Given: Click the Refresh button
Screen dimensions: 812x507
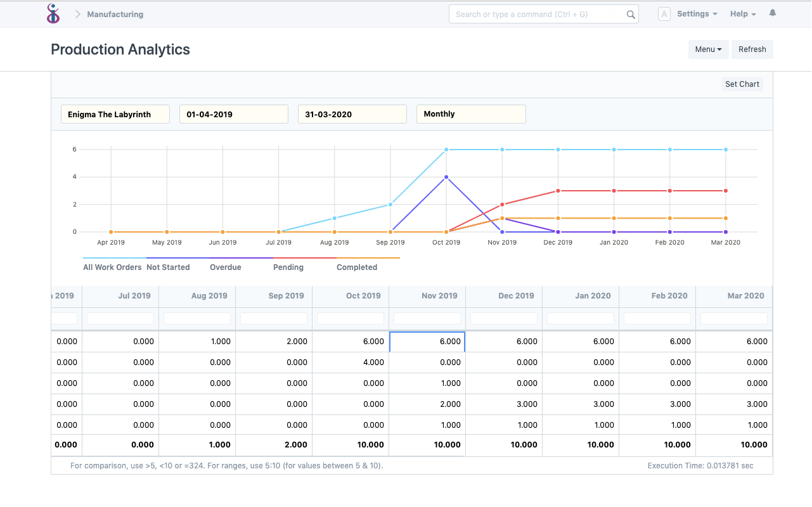Looking at the screenshot, I should coord(752,49).
